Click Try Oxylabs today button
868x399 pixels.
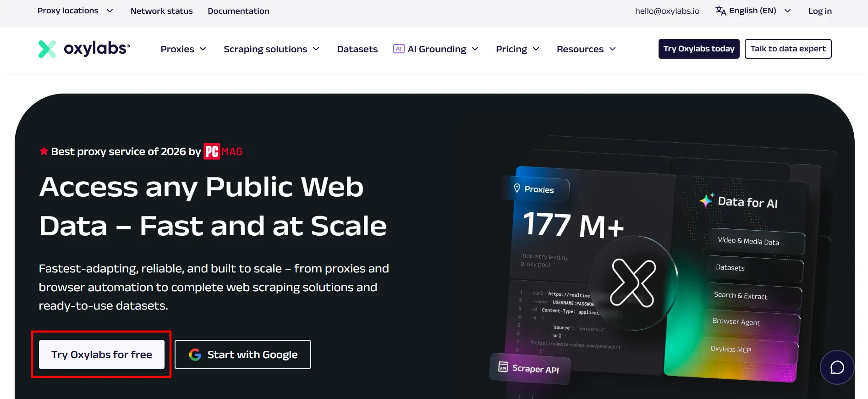(699, 49)
